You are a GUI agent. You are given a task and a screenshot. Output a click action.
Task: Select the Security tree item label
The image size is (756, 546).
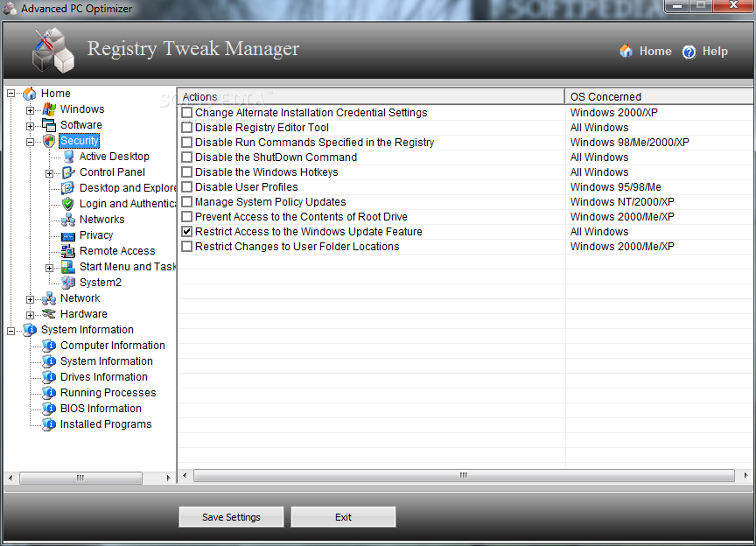pos(79,141)
